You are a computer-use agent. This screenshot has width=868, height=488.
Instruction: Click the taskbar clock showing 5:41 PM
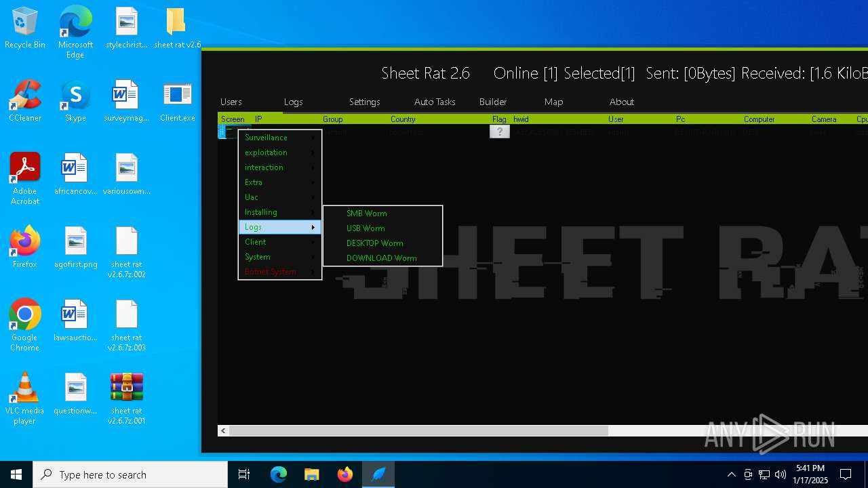810,474
